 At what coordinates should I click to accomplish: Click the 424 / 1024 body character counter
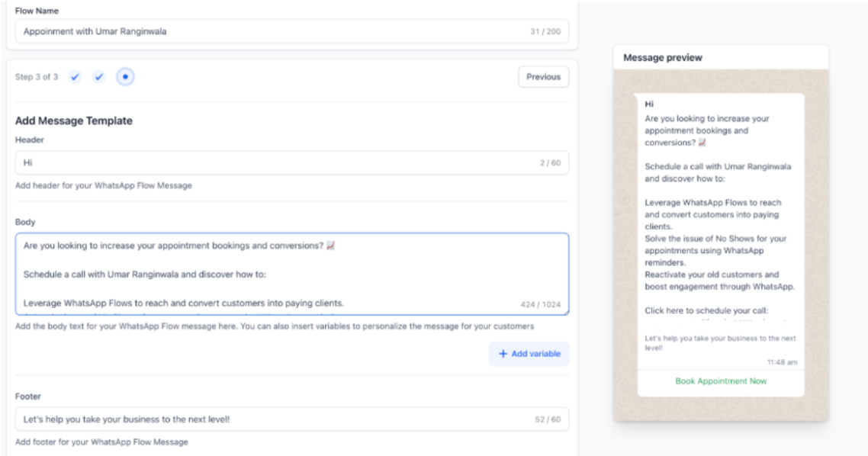[x=540, y=304]
